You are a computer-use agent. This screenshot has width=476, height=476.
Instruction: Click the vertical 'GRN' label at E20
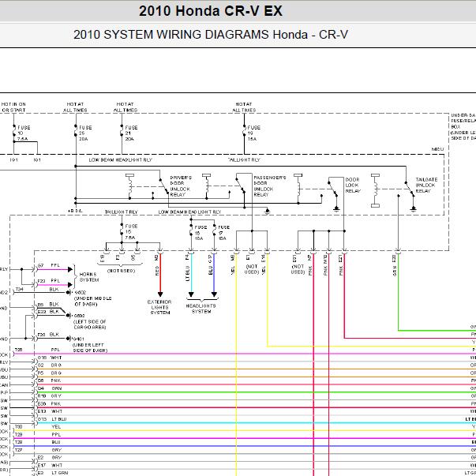tap(395, 271)
